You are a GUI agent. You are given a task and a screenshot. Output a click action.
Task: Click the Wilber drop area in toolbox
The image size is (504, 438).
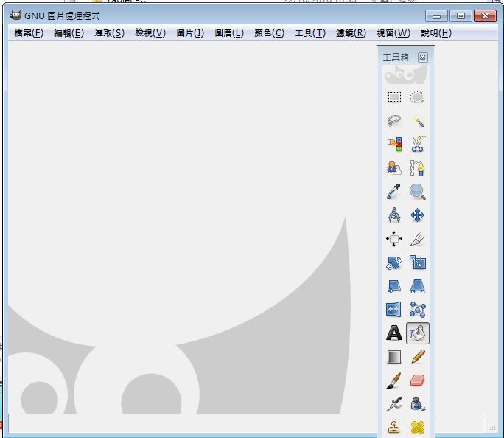pyautogui.click(x=406, y=75)
